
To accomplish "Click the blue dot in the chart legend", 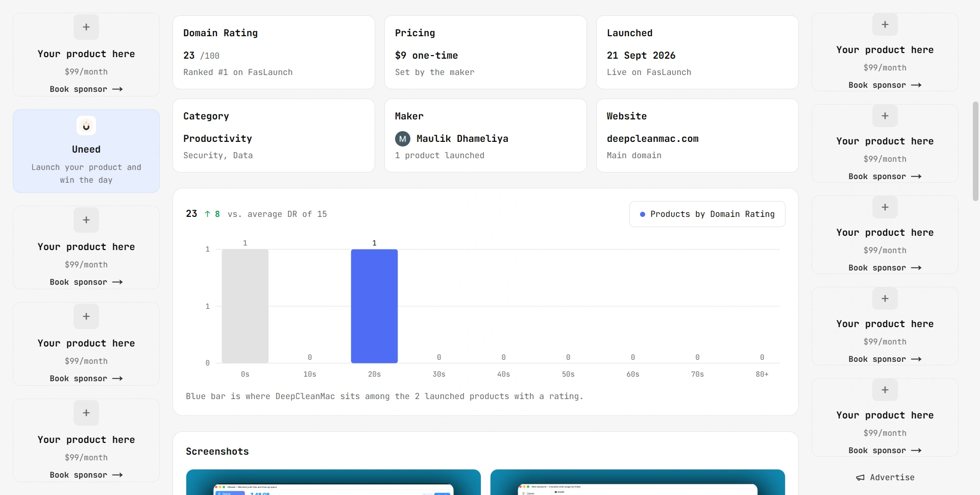I will point(643,214).
